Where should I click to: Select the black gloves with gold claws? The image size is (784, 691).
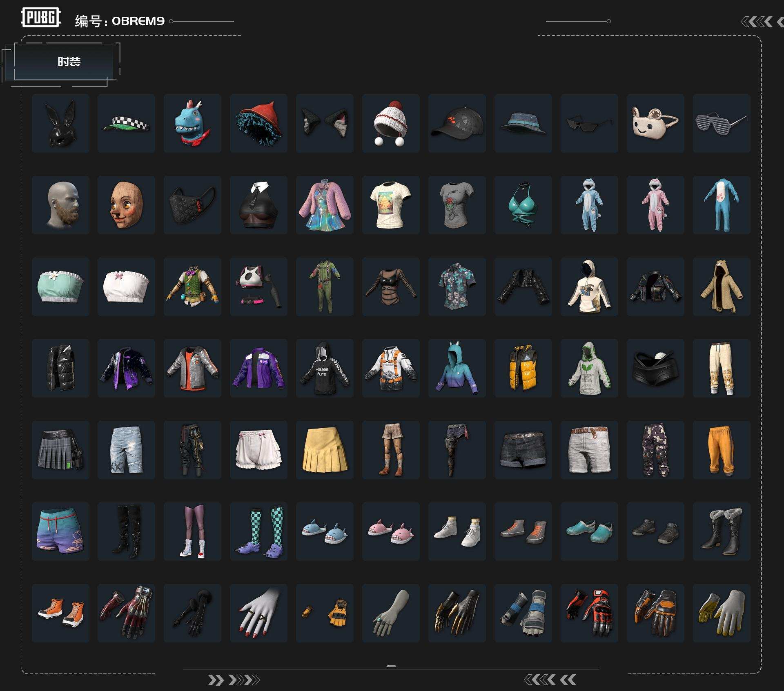[457, 613]
